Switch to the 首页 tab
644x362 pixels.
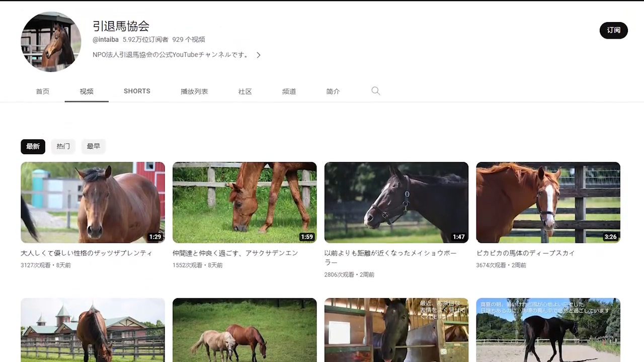point(43,92)
